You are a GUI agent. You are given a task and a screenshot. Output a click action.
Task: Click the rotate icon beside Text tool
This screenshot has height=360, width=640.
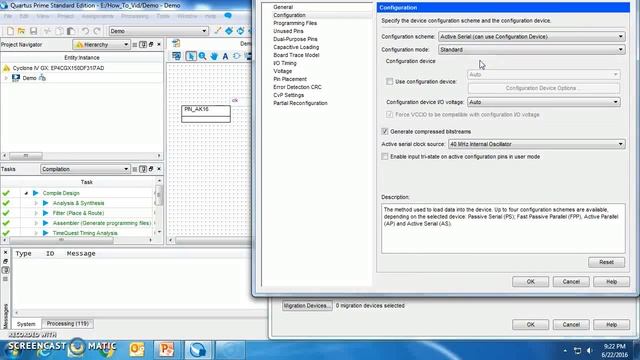pyautogui.click(x=237, y=56)
